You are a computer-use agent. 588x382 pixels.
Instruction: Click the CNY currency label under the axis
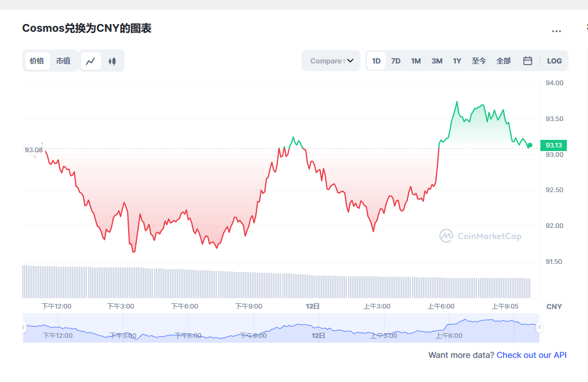pyautogui.click(x=554, y=307)
